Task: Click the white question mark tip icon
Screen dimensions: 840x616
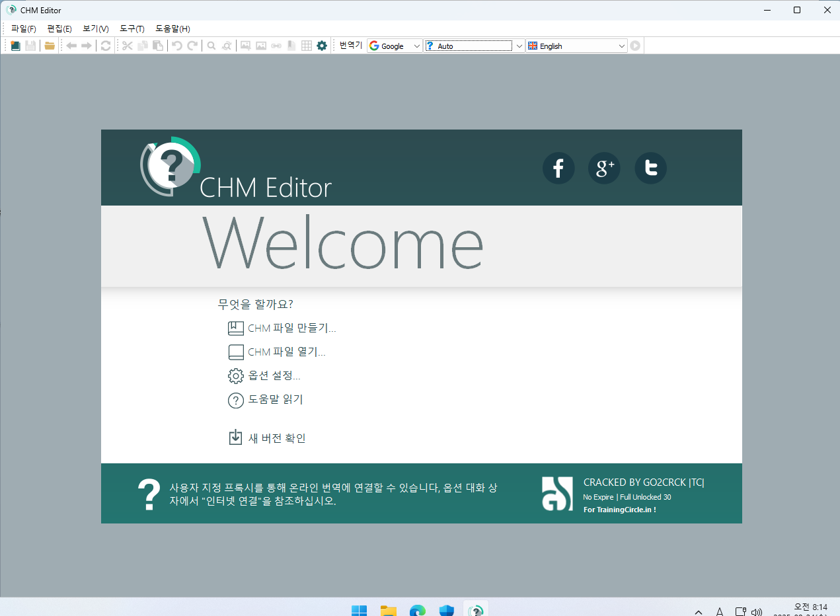Action: [x=149, y=494]
